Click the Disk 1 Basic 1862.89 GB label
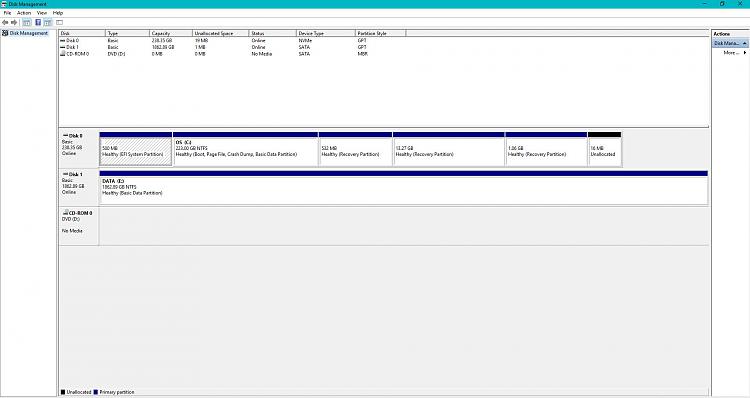Image resolution: width=750 pixels, height=398 pixels. click(x=79, y=187)
